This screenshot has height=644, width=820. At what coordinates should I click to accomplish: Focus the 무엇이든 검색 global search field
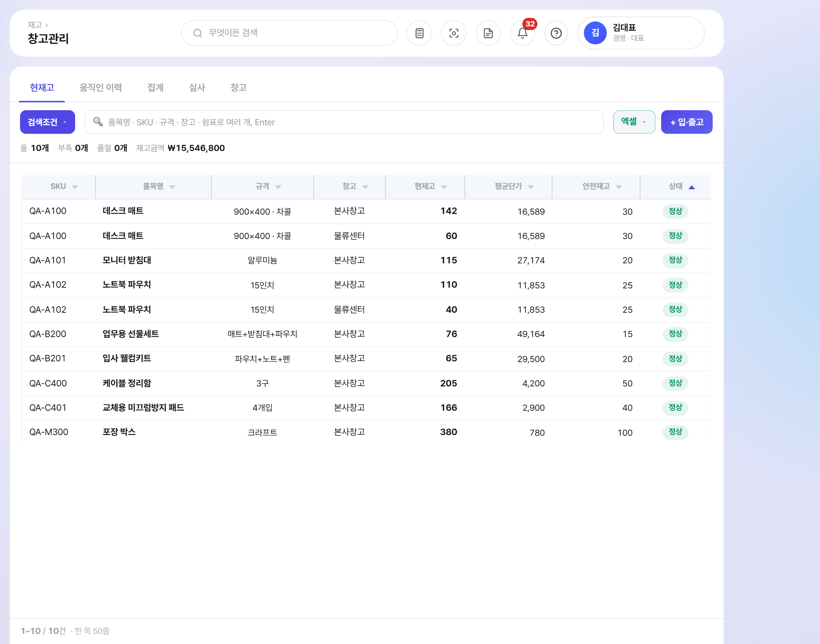(289, 33)
